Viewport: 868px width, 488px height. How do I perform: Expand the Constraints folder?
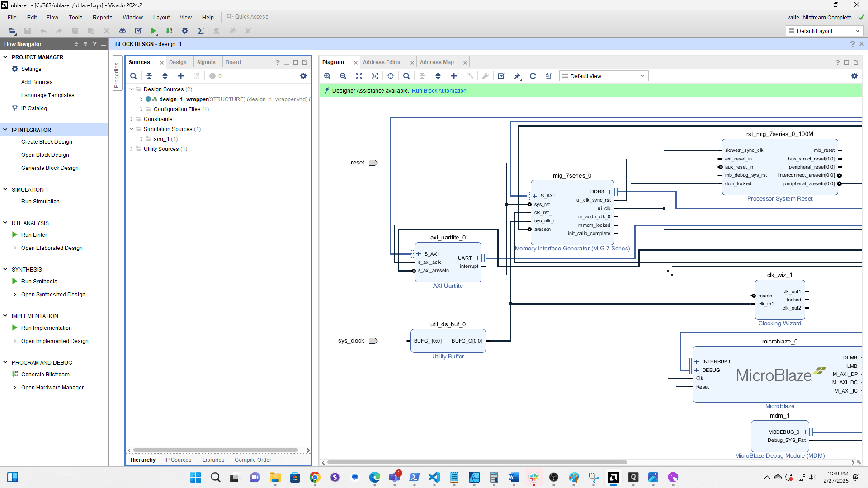pos(132,119)
